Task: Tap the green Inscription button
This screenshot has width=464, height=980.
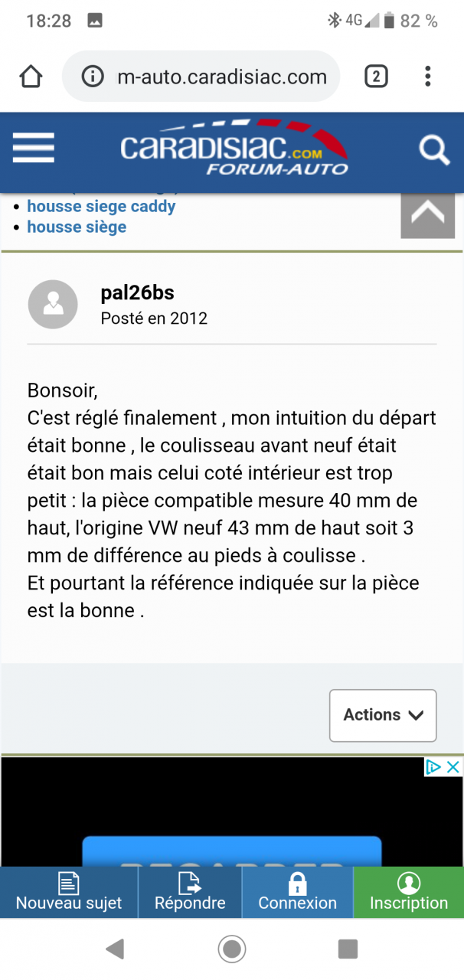Action: [408, 893]
